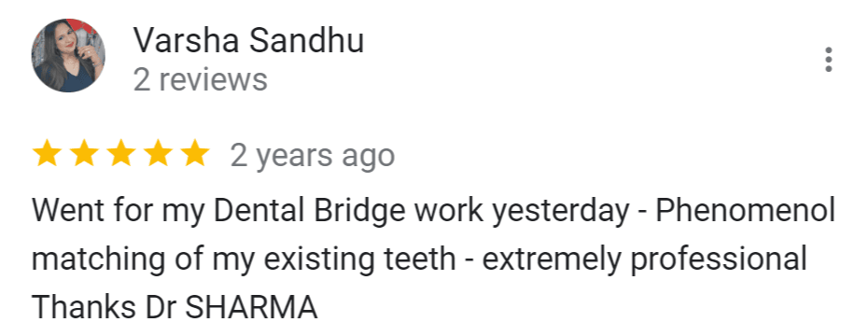Click the first yellow rating star
The width and height of the screenshot is (868, 336).
pos(47,154)
